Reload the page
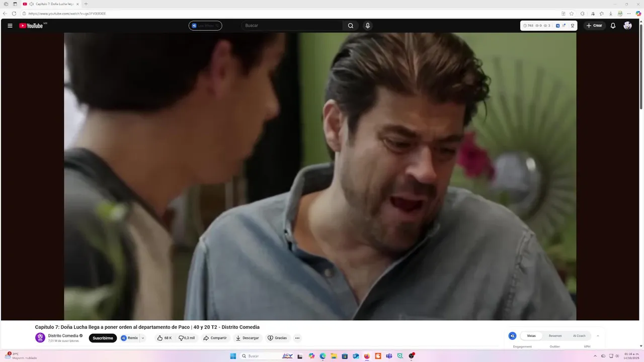This screenshot has height=362, width=644. 14,14
